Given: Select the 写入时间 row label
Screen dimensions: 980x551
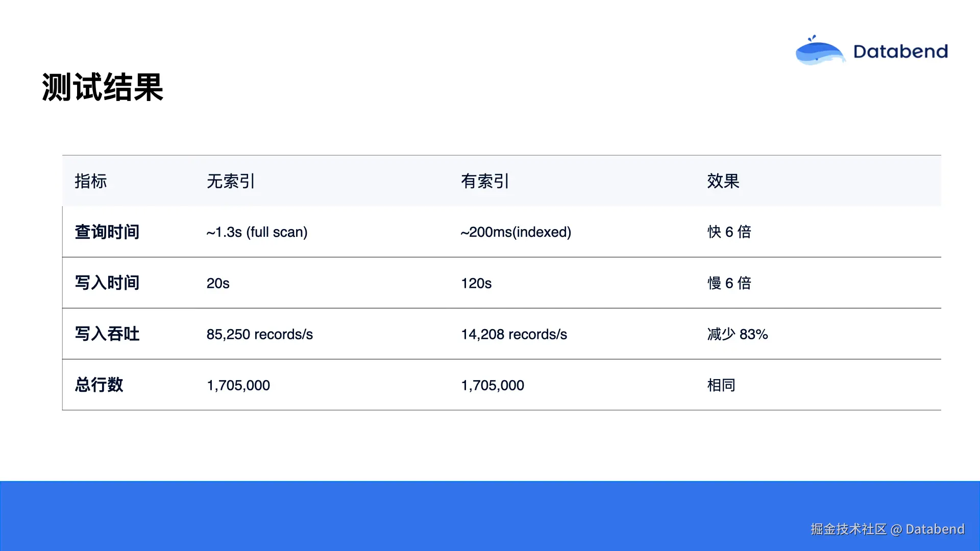Looking at the screenshot, I should [x=107, y=283].
